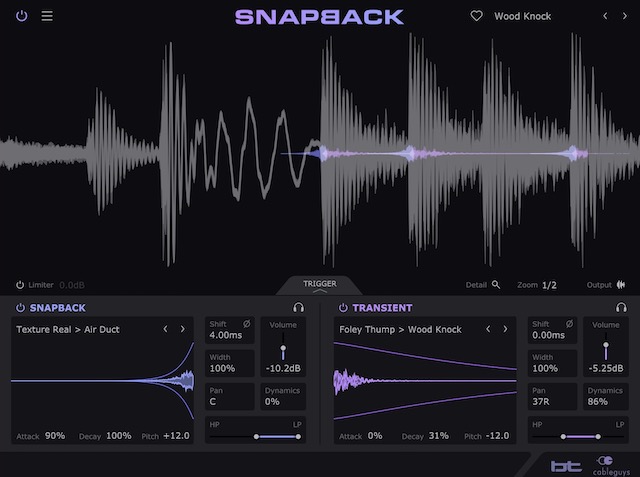Click the Cableguys logo icon

(607, 464)
